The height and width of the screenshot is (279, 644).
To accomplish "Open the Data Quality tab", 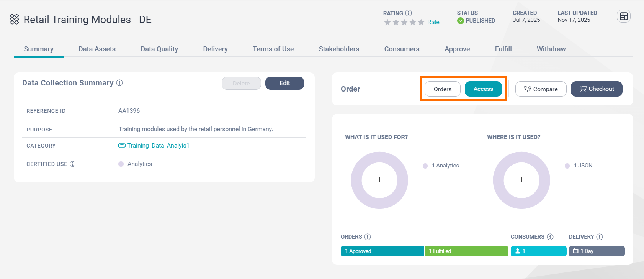I will click(159, 49).
